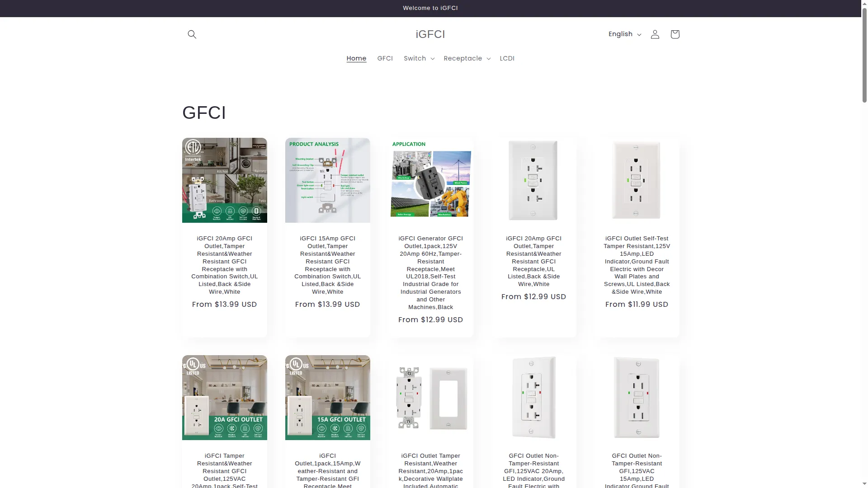Open the Non-Tamper-Resistant 15Amp outlet image

tap(637, 398)
